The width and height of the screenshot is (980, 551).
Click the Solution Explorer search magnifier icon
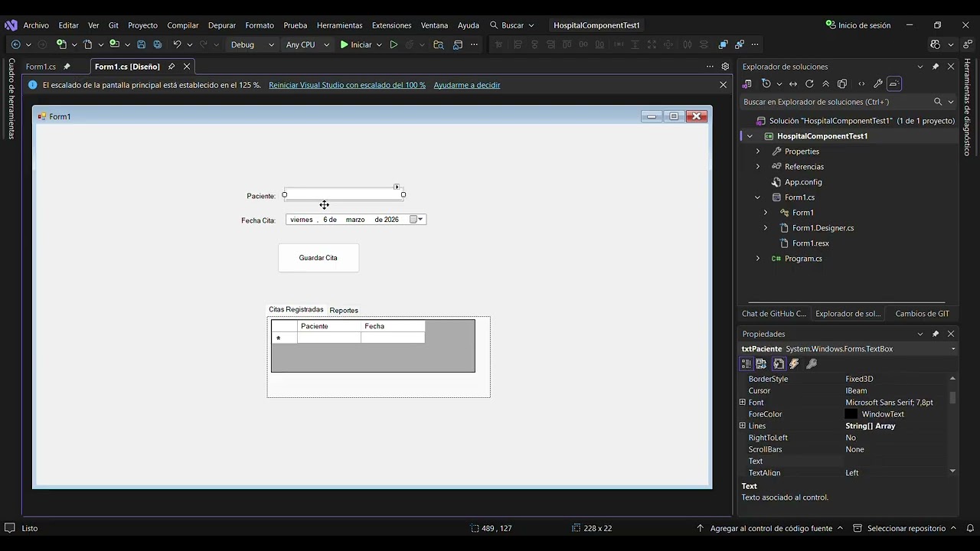coord(938,102)
